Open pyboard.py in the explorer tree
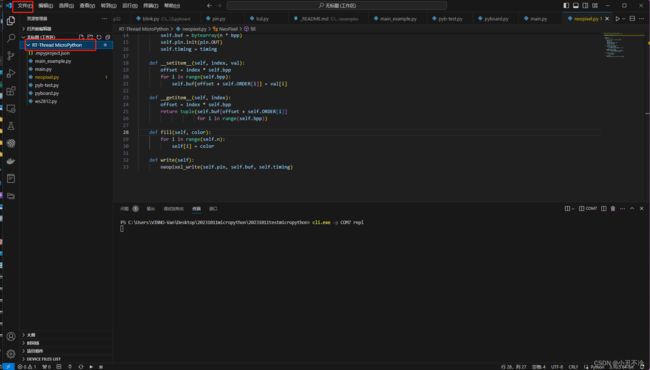 (x=66, y=93)
